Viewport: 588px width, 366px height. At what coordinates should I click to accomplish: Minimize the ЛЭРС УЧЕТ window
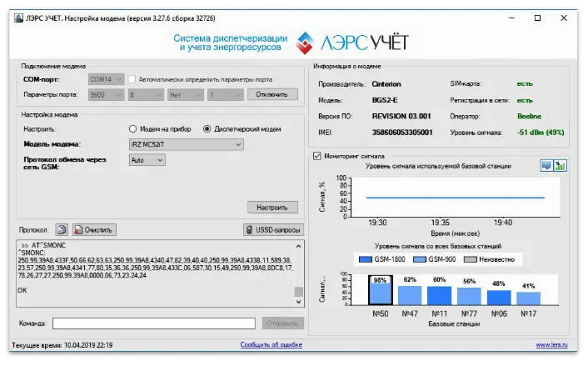point(511,18)
